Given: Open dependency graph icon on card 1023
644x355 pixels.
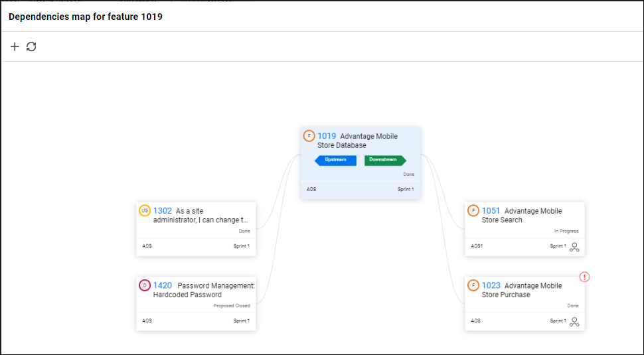Looking at the screenshot, I should pos(574,322).
